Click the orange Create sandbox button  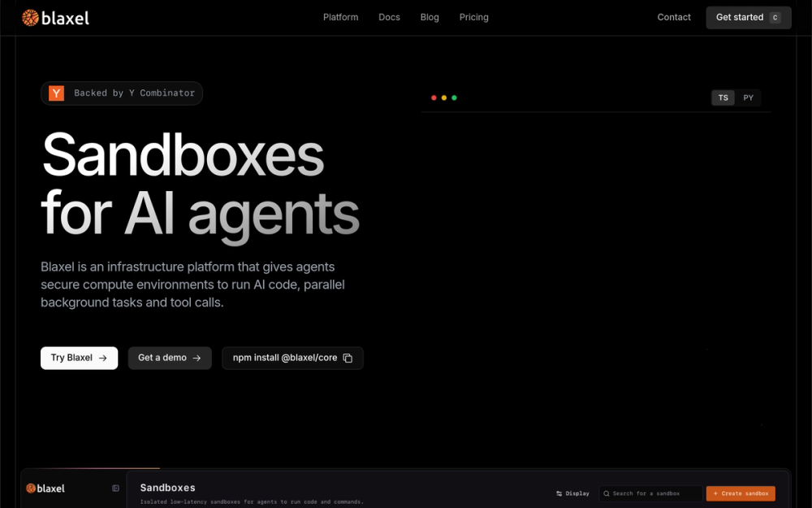click(x=741, y=493)
